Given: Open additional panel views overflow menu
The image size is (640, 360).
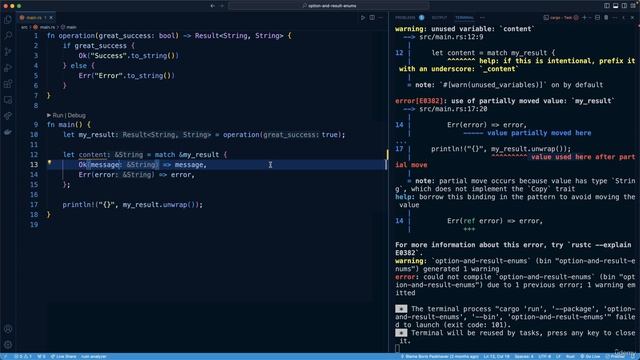Looking at the screenshot, I should click(482, 18).
